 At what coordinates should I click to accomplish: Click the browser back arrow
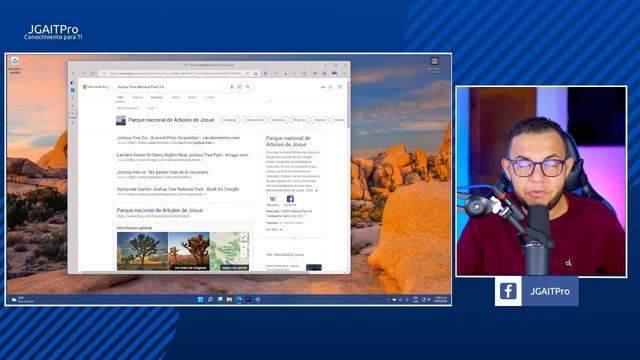coord(73,73)
